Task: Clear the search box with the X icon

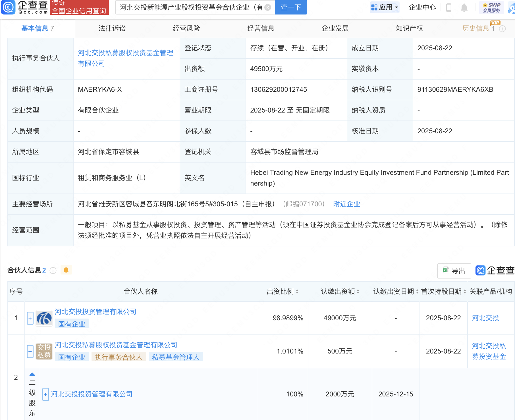Action: (268, 7)
